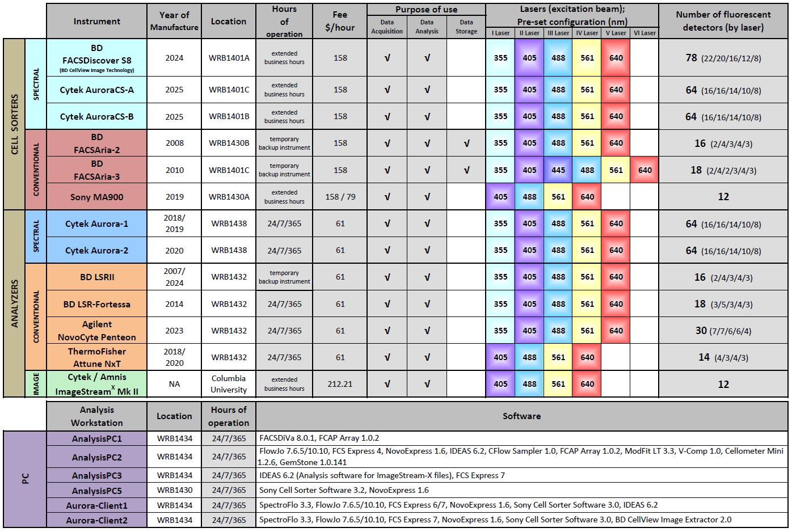Click the 355 nm laser badge for BD FACSDiscover S8
The image size is (792, 532).
point(500,58)
